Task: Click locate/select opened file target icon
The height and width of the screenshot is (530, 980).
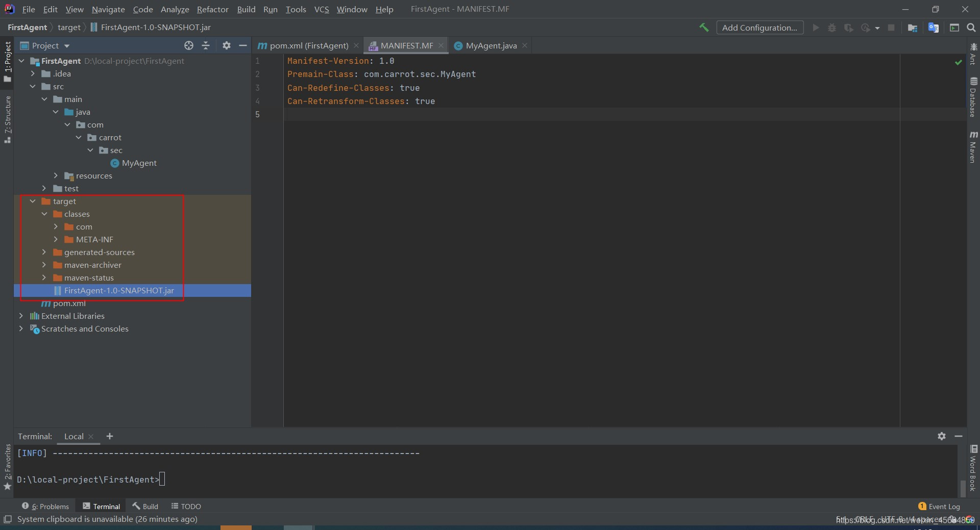Action: pyautogui.click(x=189, y=45)
